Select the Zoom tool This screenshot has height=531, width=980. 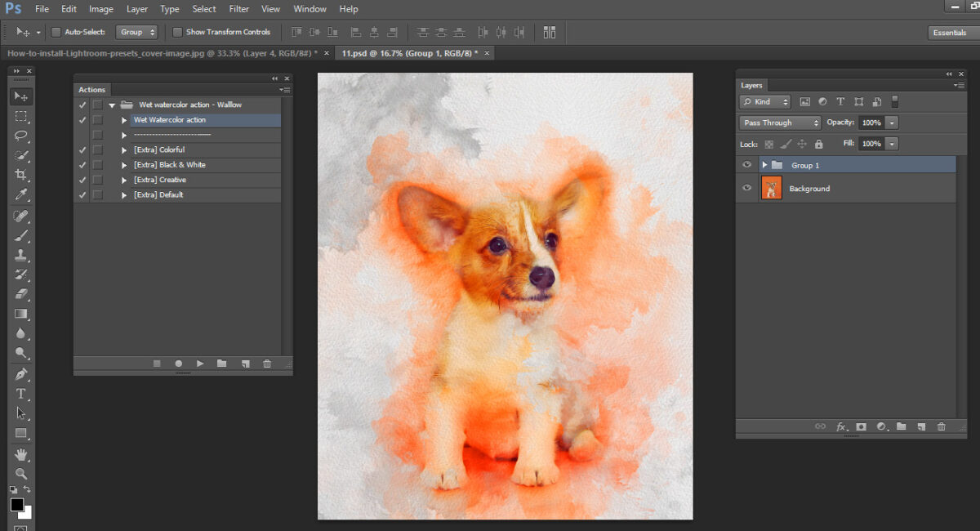22,473
